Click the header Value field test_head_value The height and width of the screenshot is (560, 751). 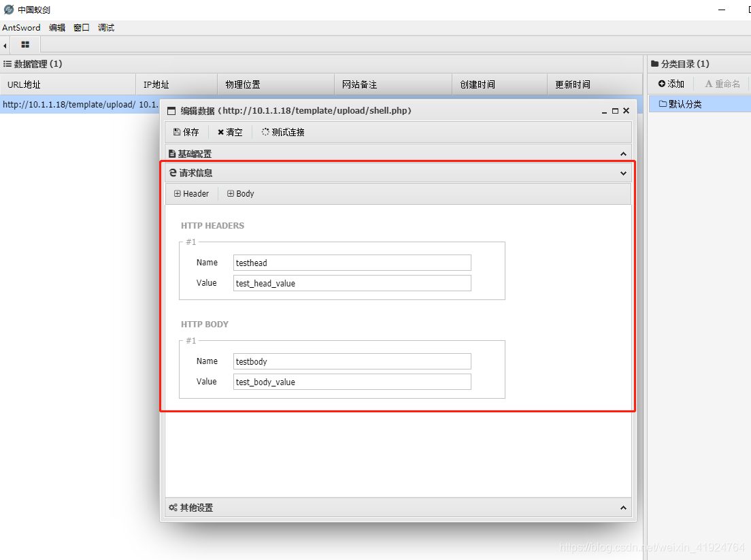352,283
